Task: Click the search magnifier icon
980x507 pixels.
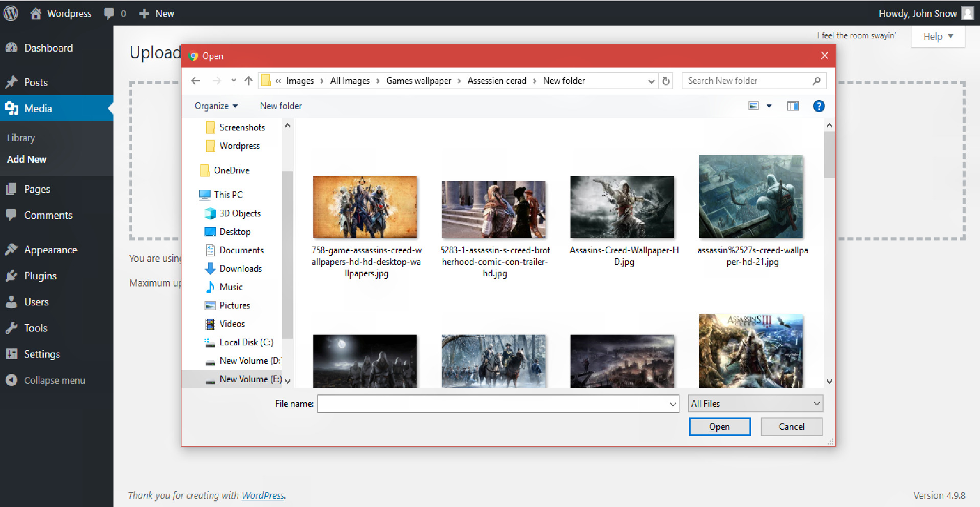Action: point(816,81)
